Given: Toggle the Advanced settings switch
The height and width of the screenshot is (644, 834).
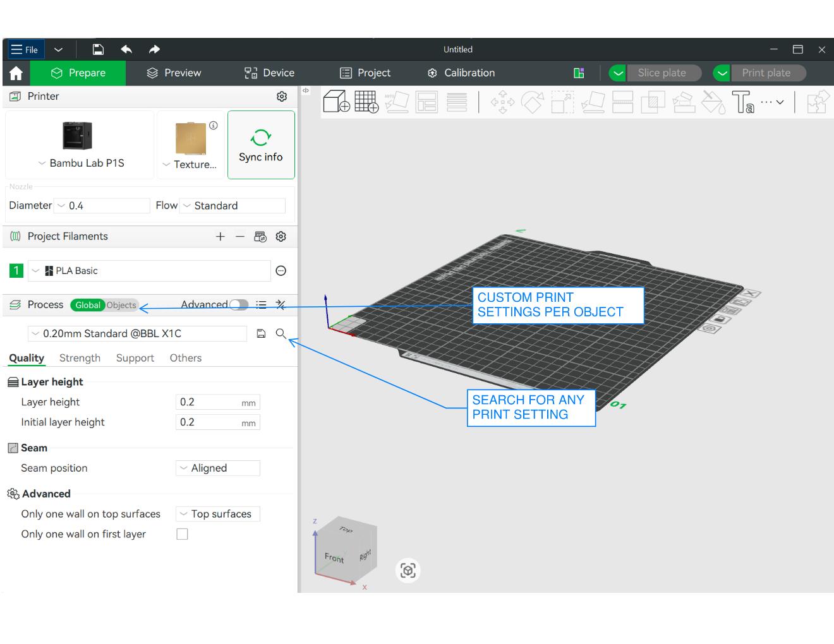Looking at the screenshot, I should coord(239,305).
